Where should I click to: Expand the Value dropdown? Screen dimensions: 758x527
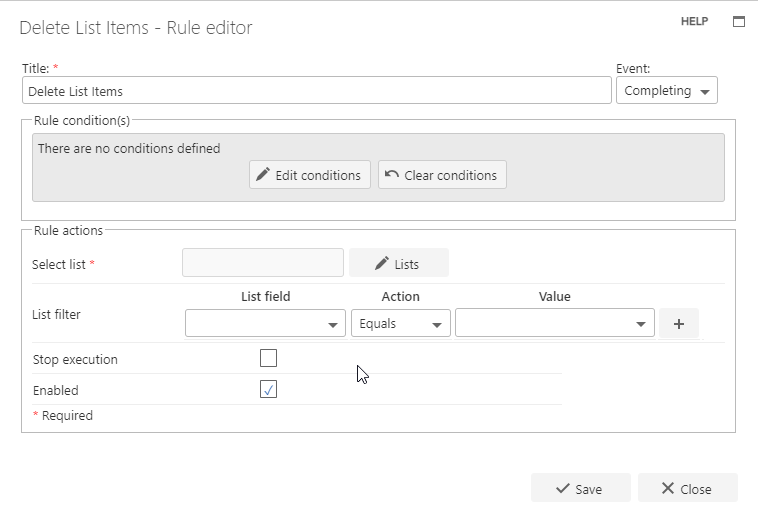coord(554,323)
